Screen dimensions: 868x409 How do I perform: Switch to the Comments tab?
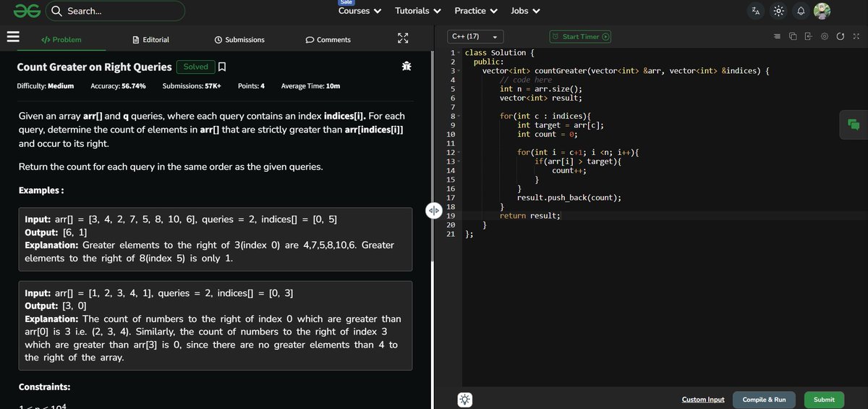tap(328, 40)
